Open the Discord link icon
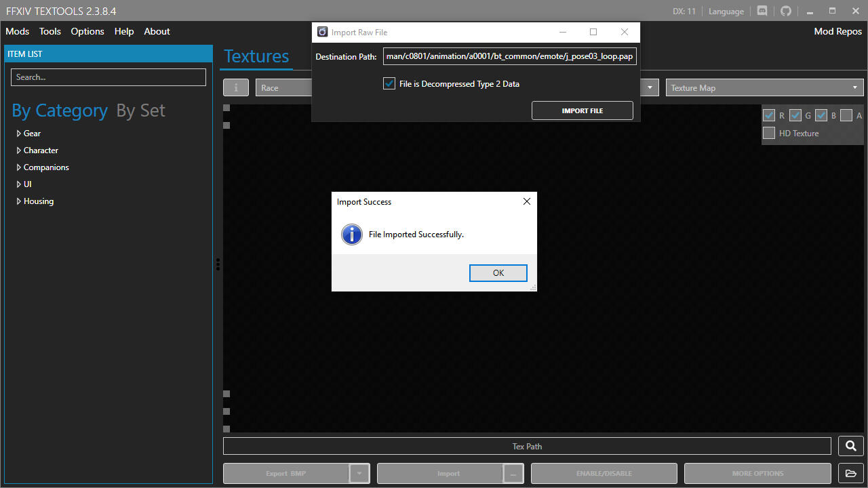The image size is (868, 488). [762, 11]
